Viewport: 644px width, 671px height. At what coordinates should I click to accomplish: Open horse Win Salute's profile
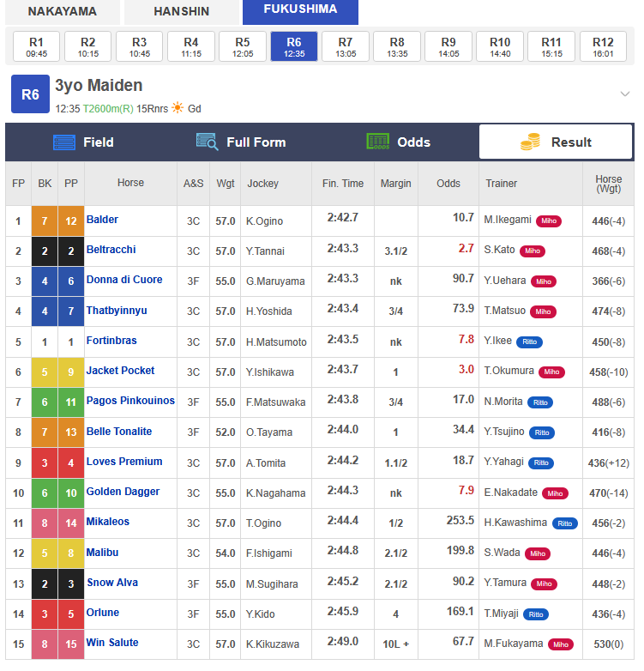click(112, 643)
